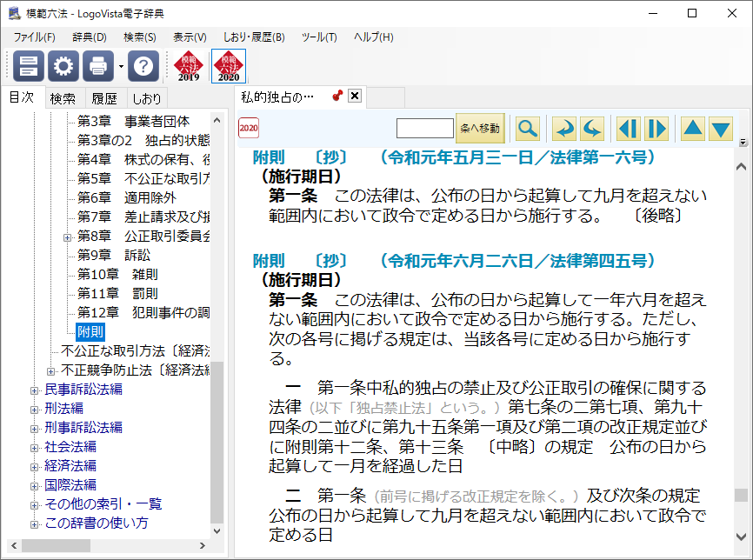The height and width of the screenshot is (560, 753).
Task: Open the 民事訴訟法編 link
Action: (x=83, y=389)
